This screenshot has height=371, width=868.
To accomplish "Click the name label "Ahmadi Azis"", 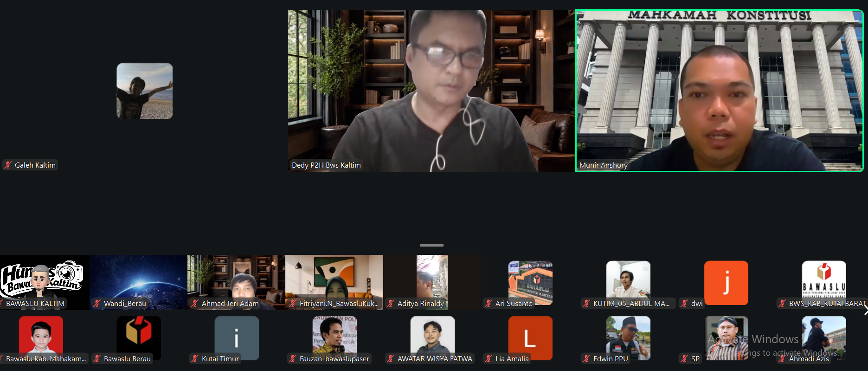I will click(x=809, y=358).
